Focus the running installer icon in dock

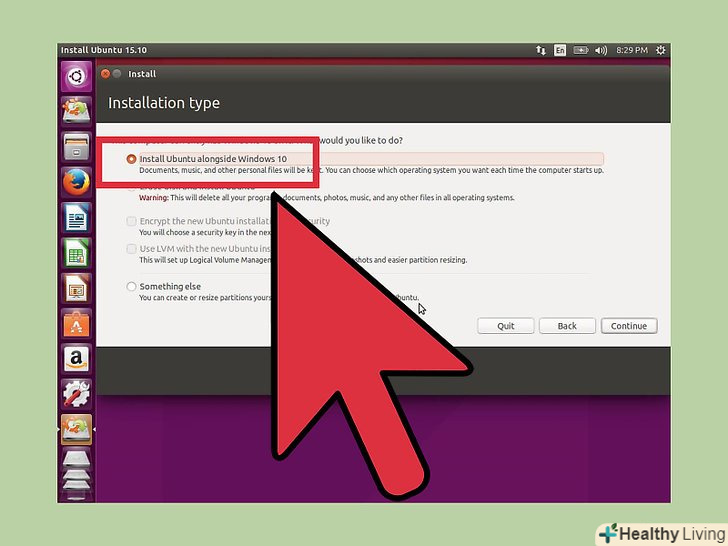[x=77, y=429]
